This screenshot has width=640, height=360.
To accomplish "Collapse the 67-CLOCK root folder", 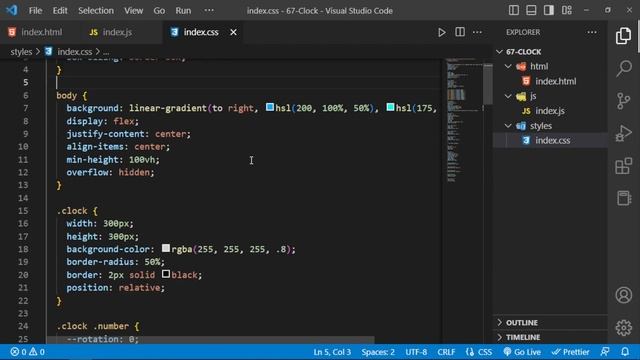I will [x=499, y=51].
